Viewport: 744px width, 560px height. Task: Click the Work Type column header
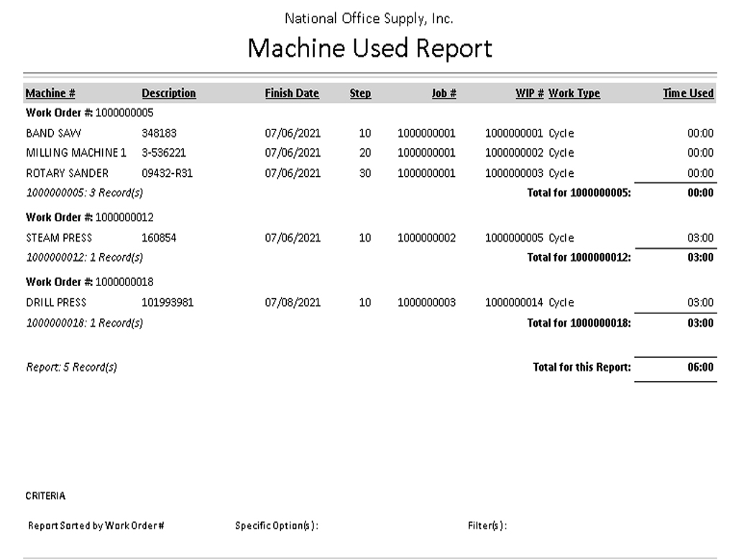point(574,93)
